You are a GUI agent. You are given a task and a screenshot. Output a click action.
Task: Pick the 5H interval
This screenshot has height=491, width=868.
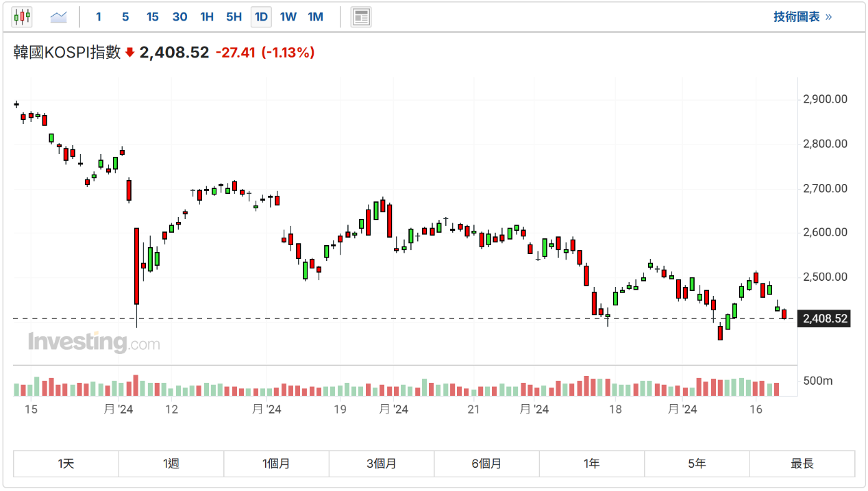click(234, 16)
